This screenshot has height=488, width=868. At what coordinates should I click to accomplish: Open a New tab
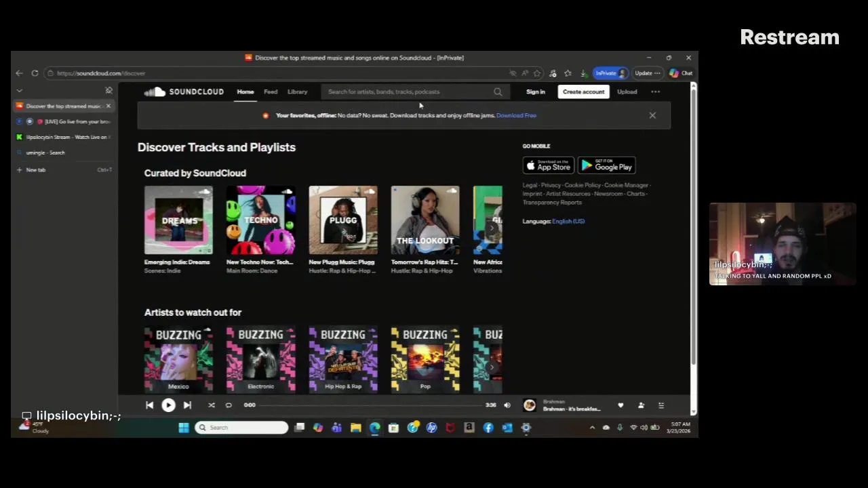[x=64, y=169]
